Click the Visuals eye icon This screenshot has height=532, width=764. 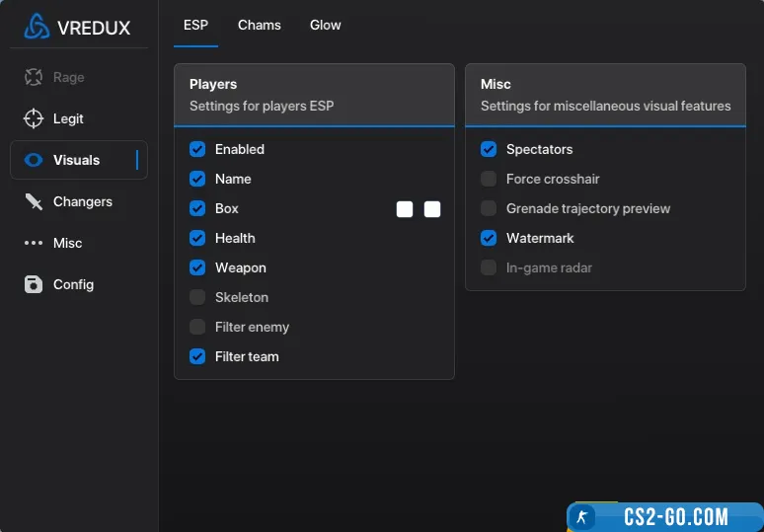pos(34,160)
